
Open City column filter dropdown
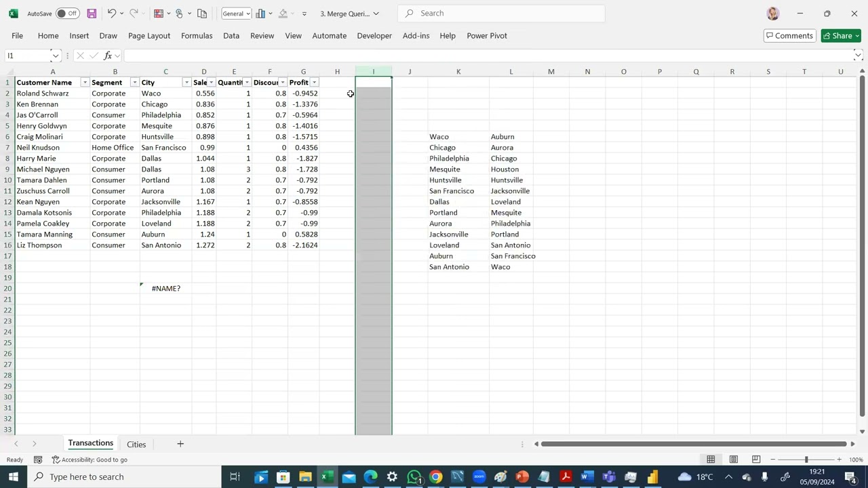[x=186, y=83]
